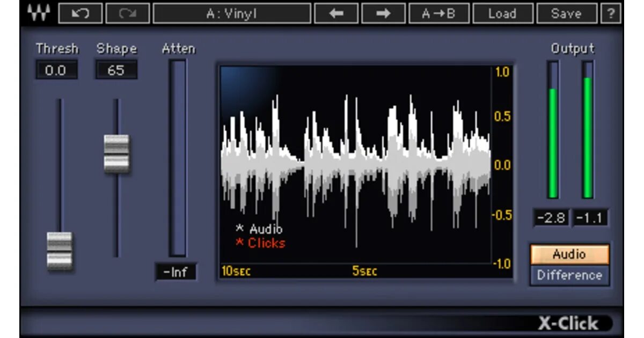The image size is (644, 338).
Task: Undo the last change
Action: [x=80, y=13]
